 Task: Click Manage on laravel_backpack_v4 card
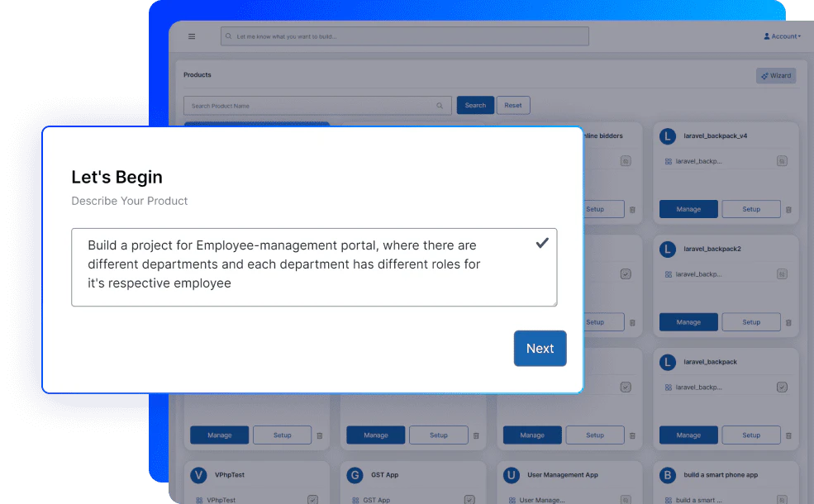click(688, 209)
